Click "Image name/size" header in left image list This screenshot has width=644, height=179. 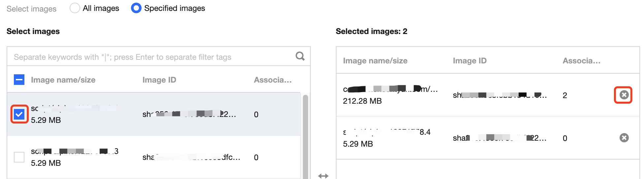click(63, 80)
